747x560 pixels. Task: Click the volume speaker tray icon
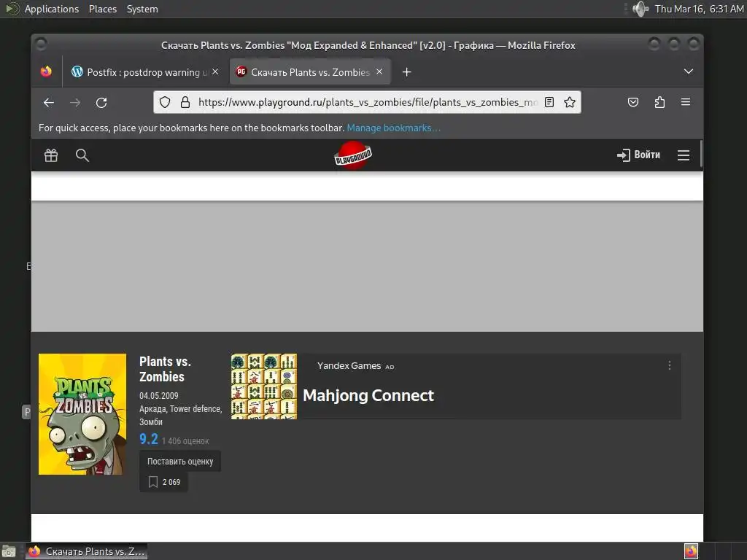click(640, 9)
